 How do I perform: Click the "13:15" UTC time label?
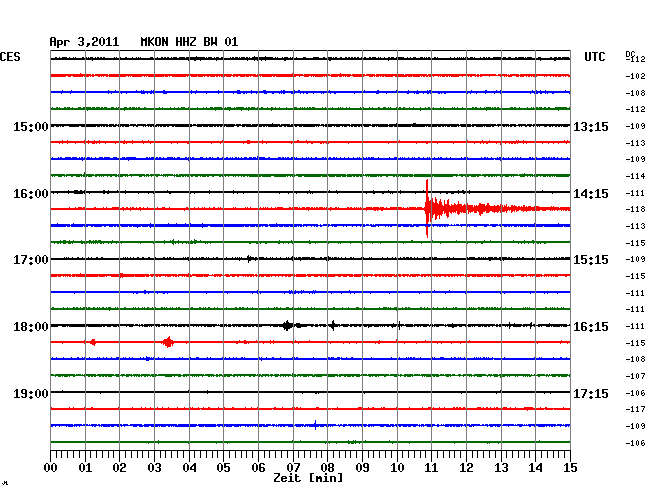(x=591, y=127)
